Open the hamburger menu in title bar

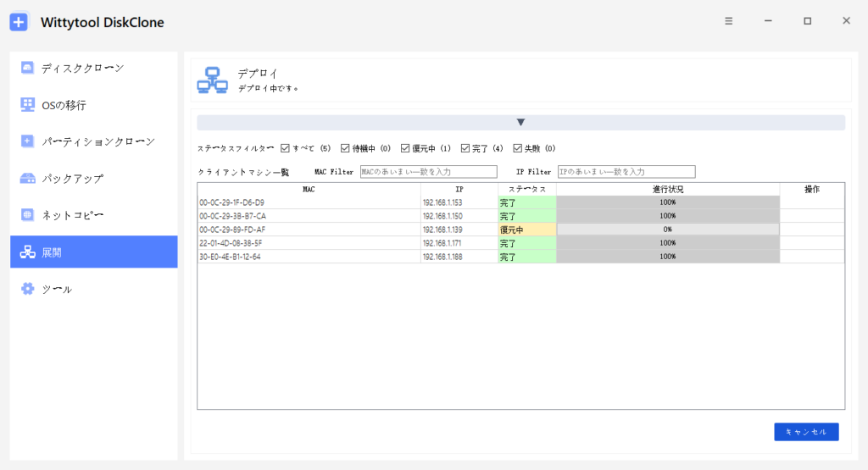pos(728,21)
